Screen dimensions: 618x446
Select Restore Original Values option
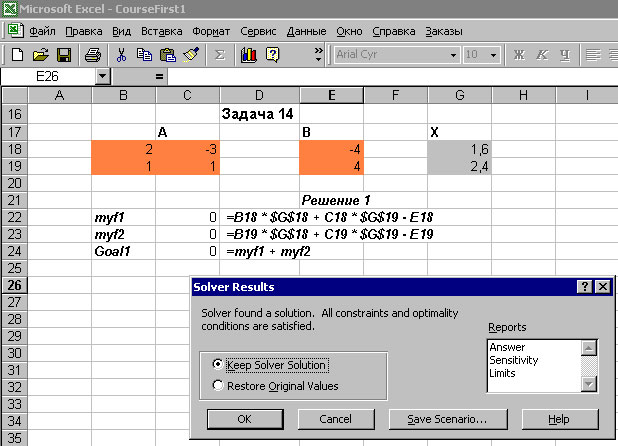(x=219, y=385)
